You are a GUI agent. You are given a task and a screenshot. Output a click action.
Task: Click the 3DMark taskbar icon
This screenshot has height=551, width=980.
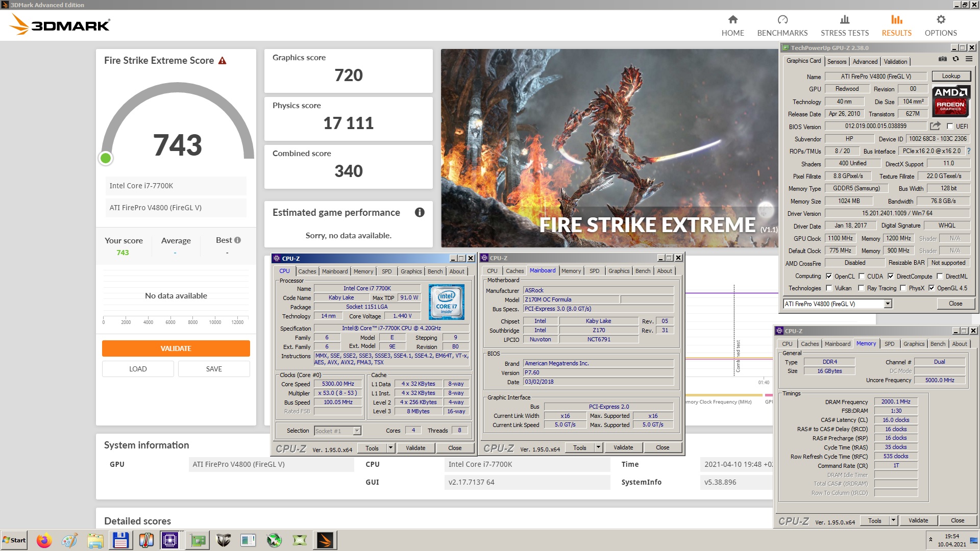point(325,540)
